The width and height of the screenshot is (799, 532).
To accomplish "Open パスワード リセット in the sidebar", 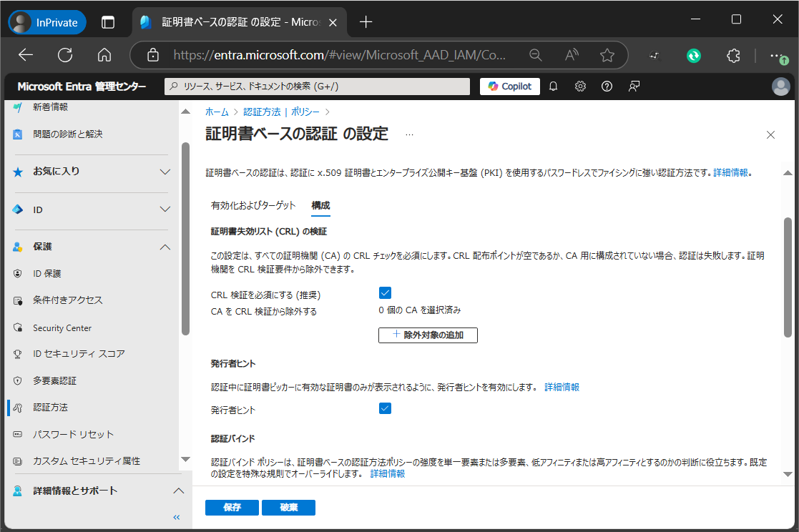I will point(73,434).
